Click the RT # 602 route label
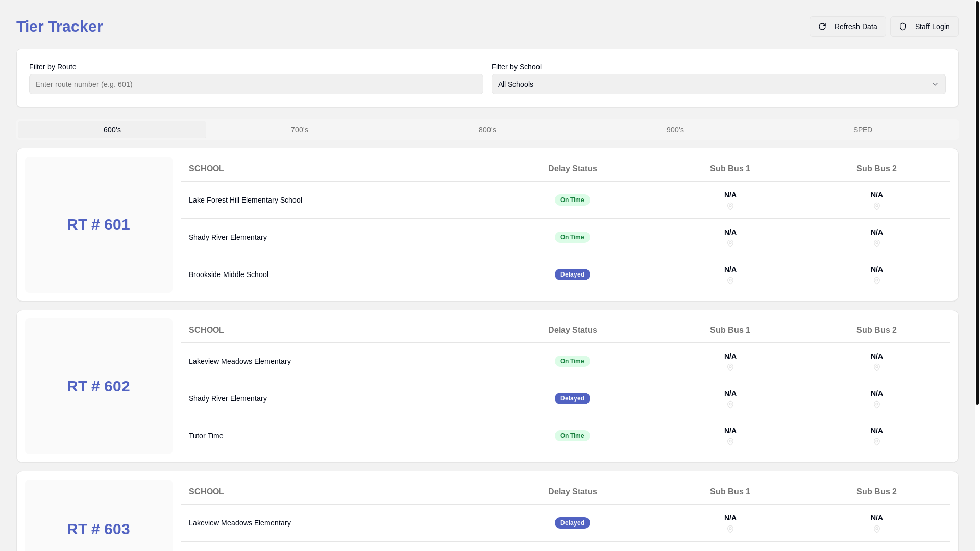980x551 pixels. [99, 386]
